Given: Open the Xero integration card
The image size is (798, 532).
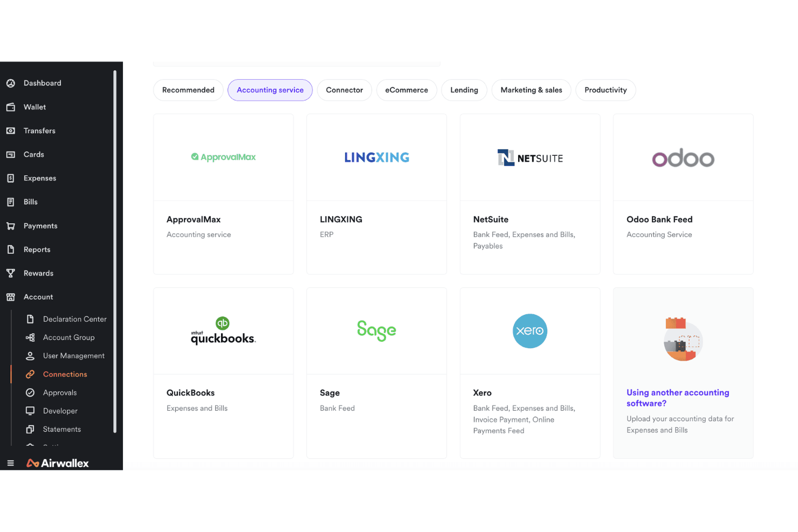Looking at the screenshot, I should click(530, 373).
